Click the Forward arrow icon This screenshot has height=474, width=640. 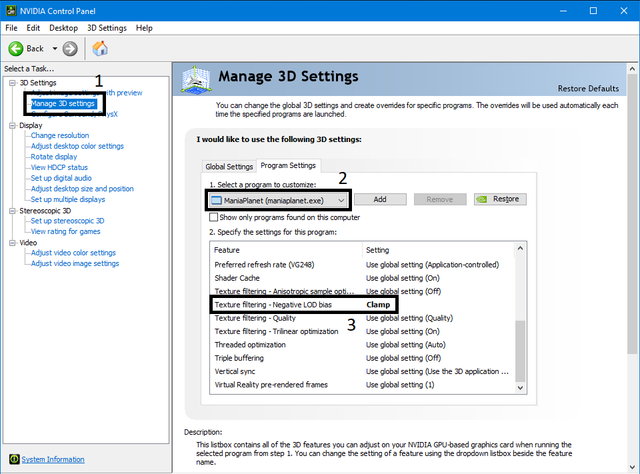tap(70, 49)
